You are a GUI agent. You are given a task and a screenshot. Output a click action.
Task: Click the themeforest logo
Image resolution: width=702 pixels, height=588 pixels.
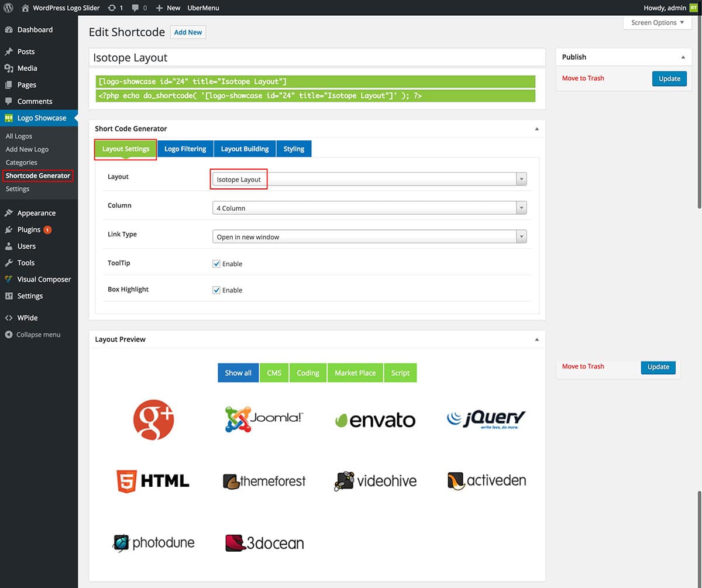coord(264,482)
